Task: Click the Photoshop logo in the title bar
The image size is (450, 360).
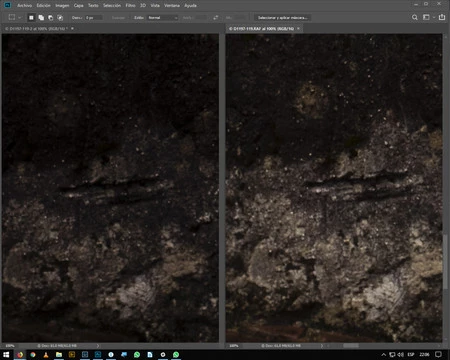Action: [7, 5]
